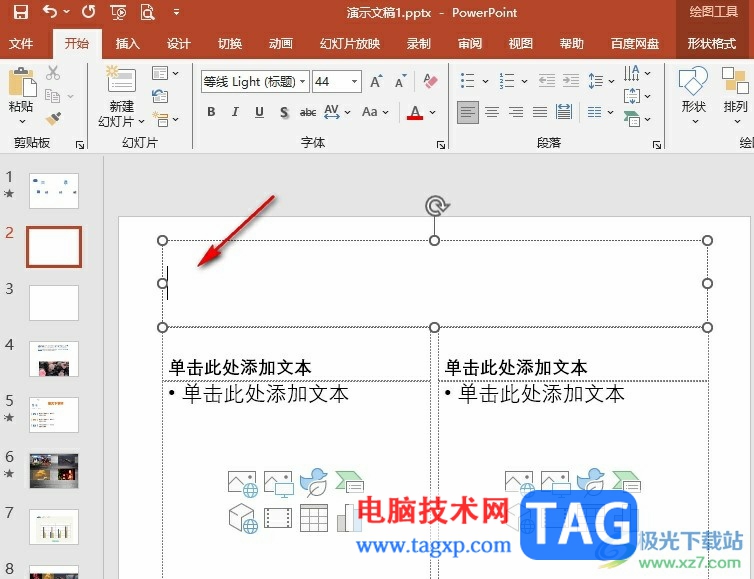Toggle justify alignment
The height and width of the screenshot is (579, 754).
pos(540,112)
